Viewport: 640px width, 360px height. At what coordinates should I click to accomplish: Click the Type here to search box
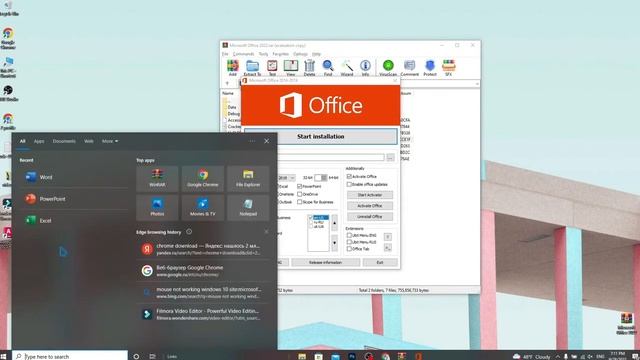click(x=70, y=356)
